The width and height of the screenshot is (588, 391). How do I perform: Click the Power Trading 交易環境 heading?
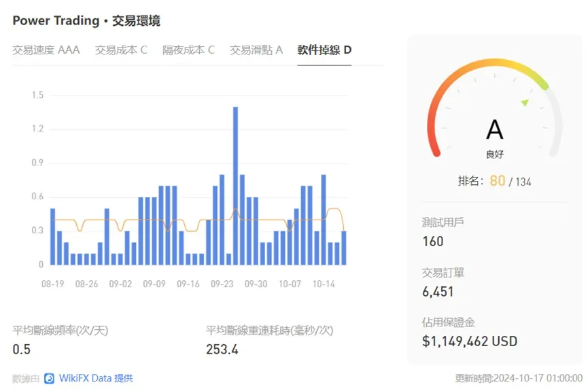point(86,20)
